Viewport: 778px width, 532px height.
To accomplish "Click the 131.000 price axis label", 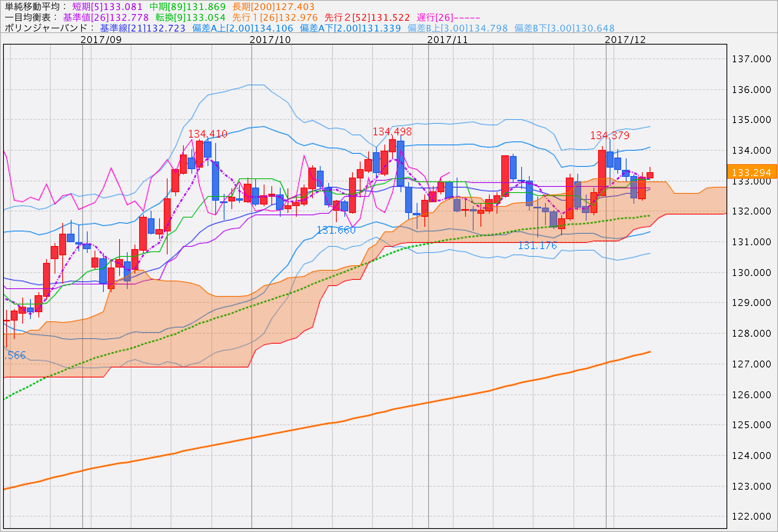I will click(x=751, y=242).
